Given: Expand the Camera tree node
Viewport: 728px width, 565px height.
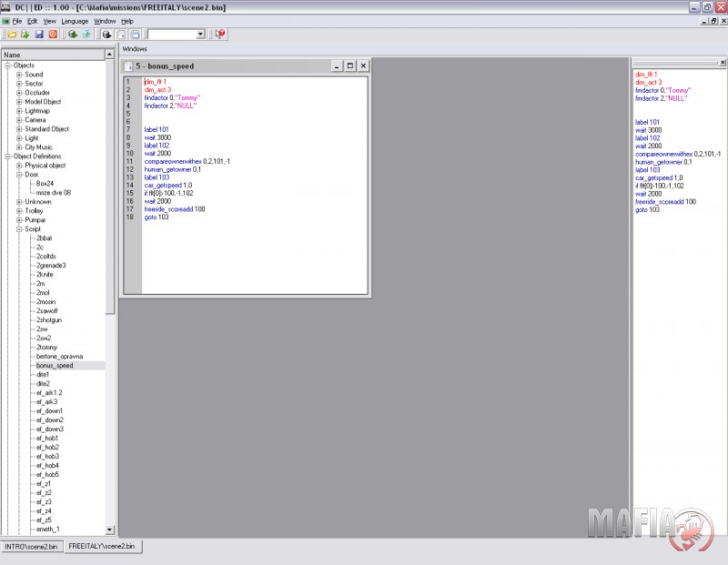Looking at the screenshot, I should pos(18,120).
